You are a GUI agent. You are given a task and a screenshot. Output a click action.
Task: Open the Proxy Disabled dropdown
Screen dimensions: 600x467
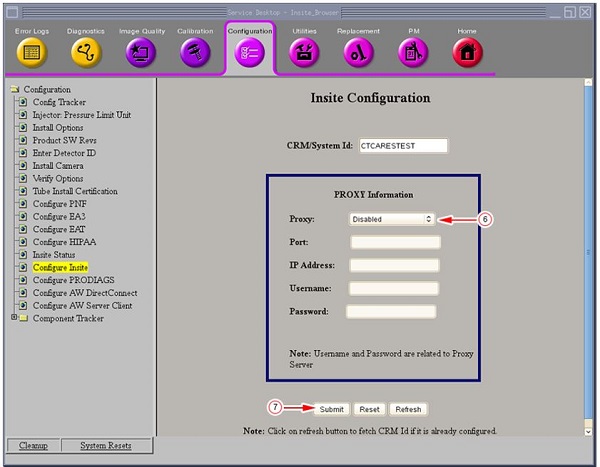coord(391,219)
